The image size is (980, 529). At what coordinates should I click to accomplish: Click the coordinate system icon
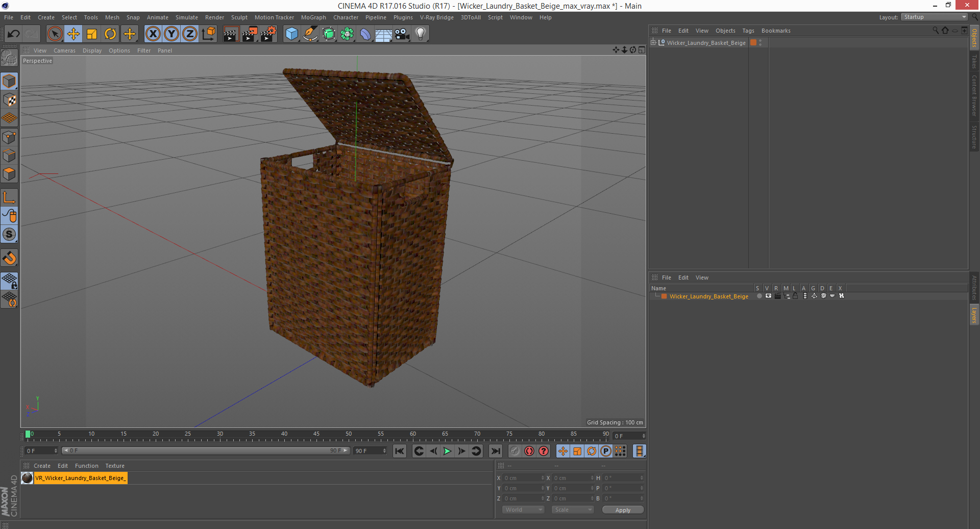coord(209,34)
